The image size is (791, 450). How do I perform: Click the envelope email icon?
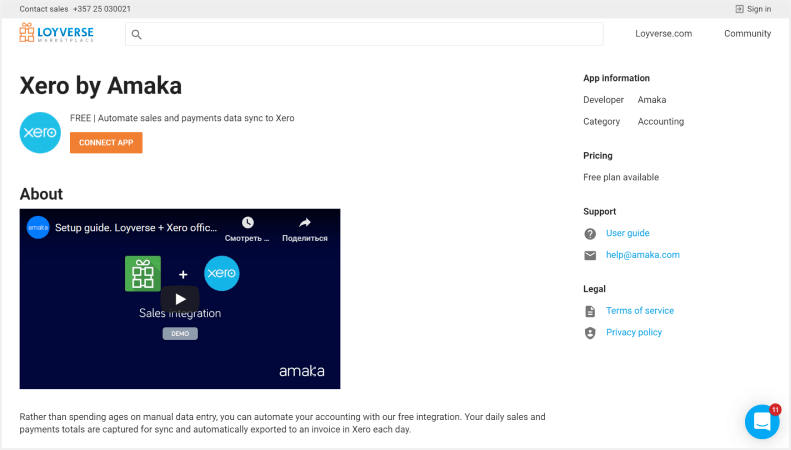coord(590,255)
